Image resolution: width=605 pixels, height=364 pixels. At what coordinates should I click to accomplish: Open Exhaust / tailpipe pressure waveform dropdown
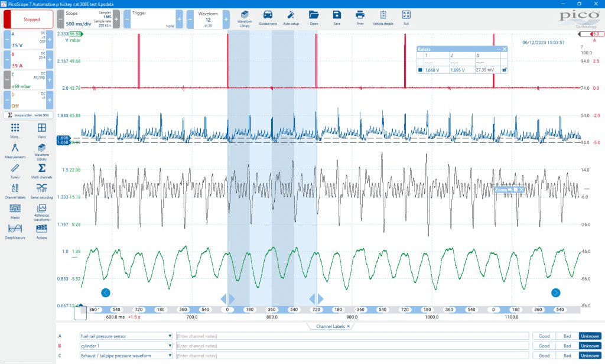click(x=170, y=356)
